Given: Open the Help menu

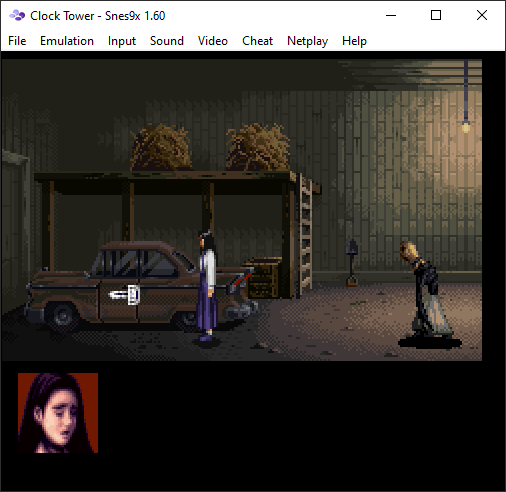Looking at the screenshot, I should [x=354, y=41].
